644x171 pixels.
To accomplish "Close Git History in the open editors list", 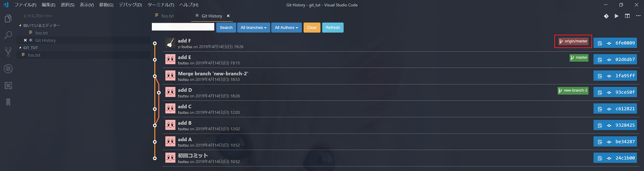I will click(25, 40).
